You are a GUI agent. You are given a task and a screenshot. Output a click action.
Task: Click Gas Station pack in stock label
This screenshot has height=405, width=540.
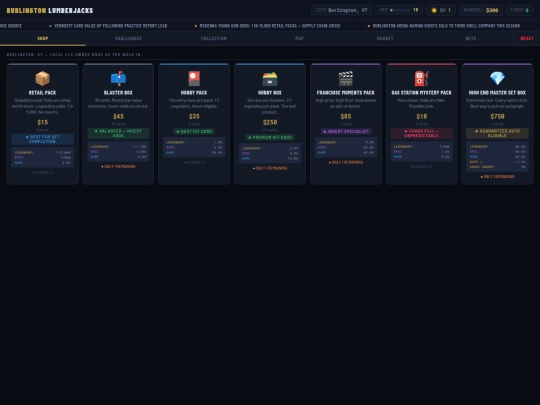click(x=421, y=167)
